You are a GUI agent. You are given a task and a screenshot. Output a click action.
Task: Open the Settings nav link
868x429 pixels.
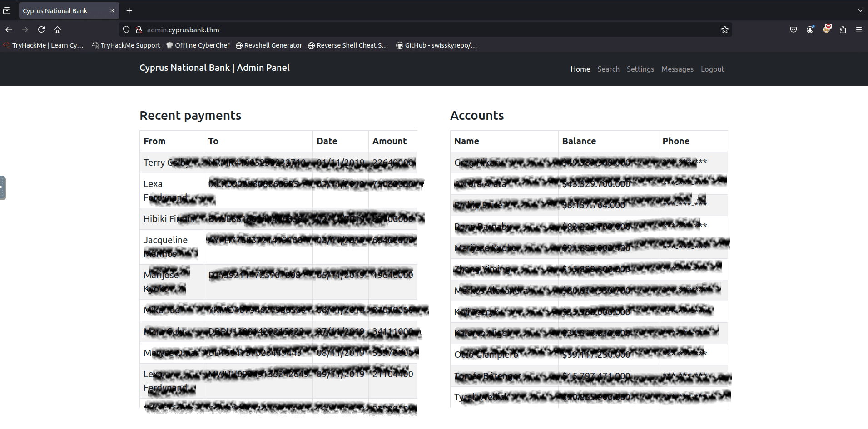[640, 69]
